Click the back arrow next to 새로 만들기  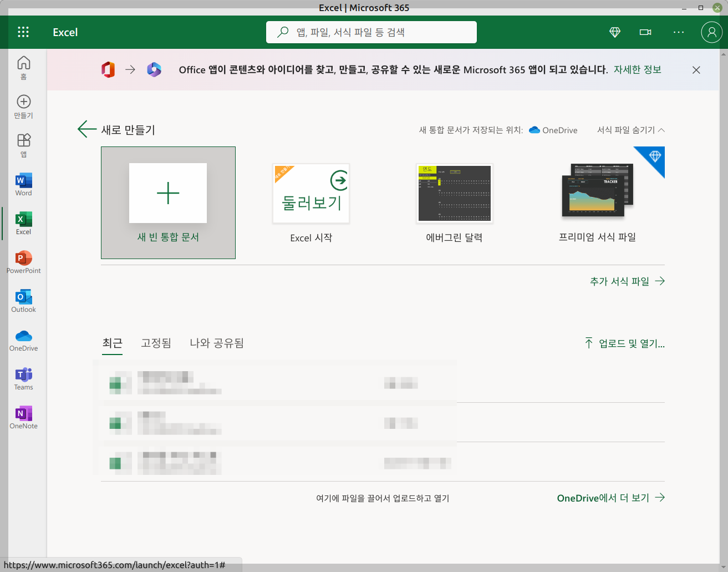(86, 129)
